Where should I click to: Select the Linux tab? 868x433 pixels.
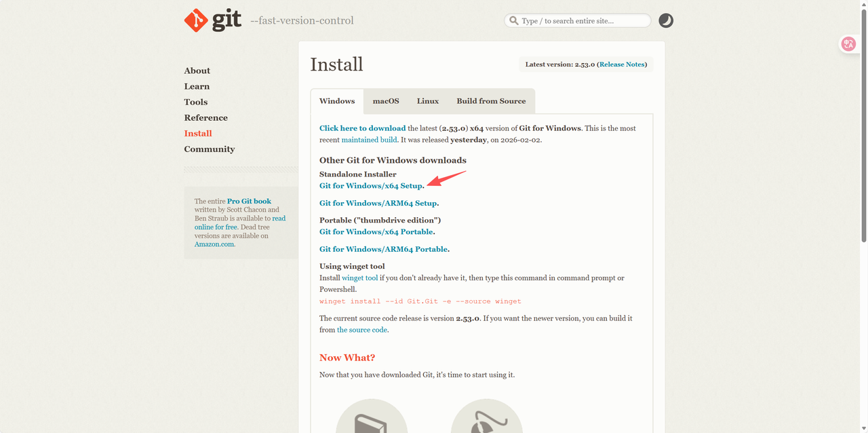tap(427, 101)
